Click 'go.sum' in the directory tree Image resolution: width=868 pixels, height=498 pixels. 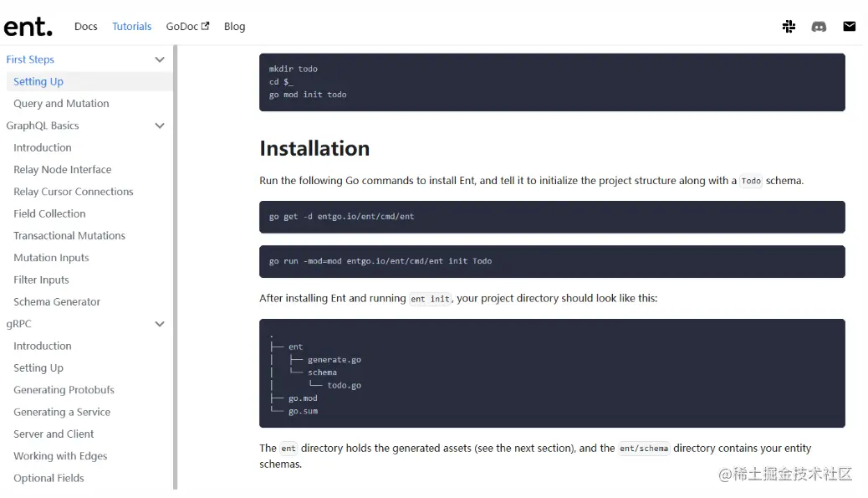click(303, 411)
